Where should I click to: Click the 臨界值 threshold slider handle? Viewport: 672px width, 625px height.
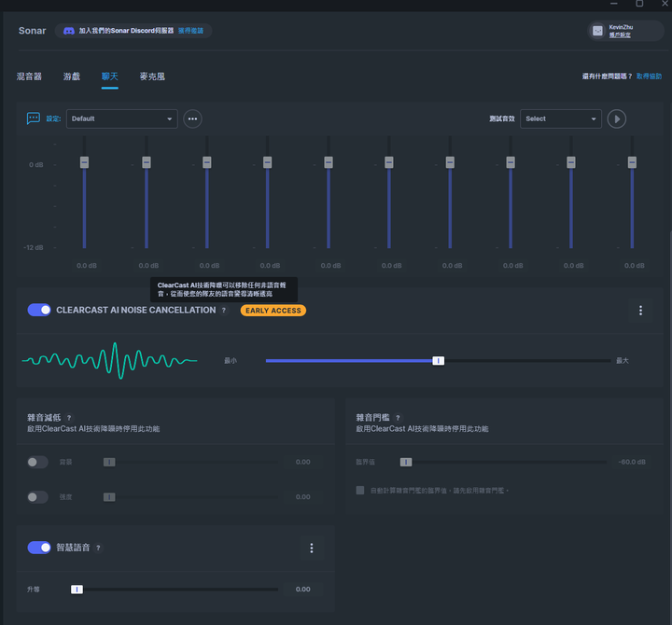click(406, 462)
